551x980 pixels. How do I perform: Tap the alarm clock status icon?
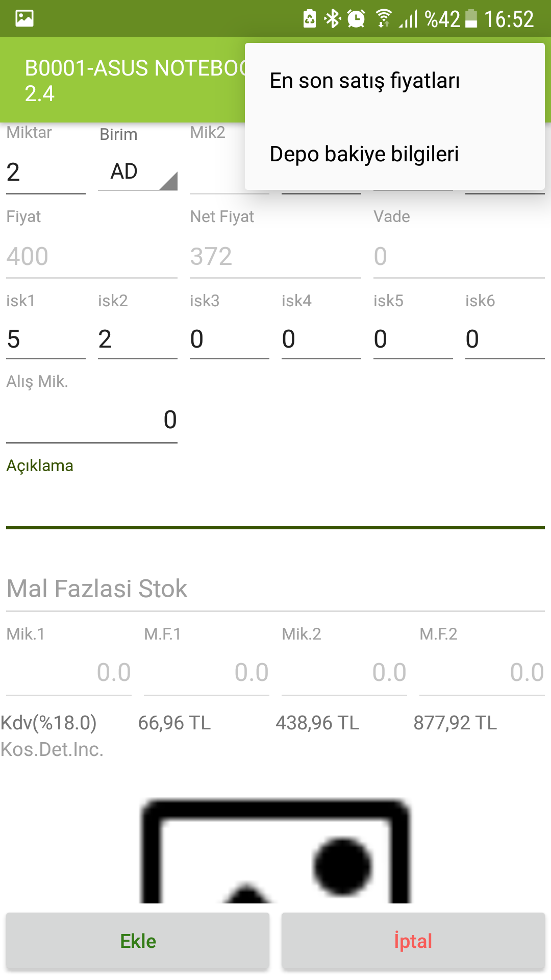(x=356, y=18)
